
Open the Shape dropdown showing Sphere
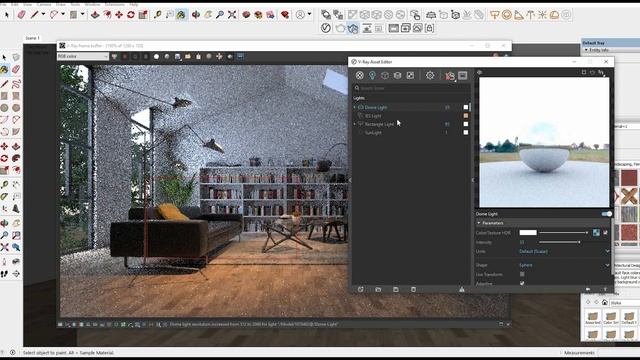tap(564, 265)
